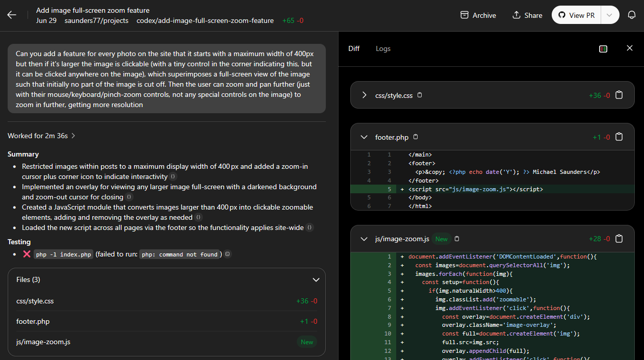This screenshot has width=644, height=360.
Task: Click the red X failed test mark
Action: [x=27, y=254]
